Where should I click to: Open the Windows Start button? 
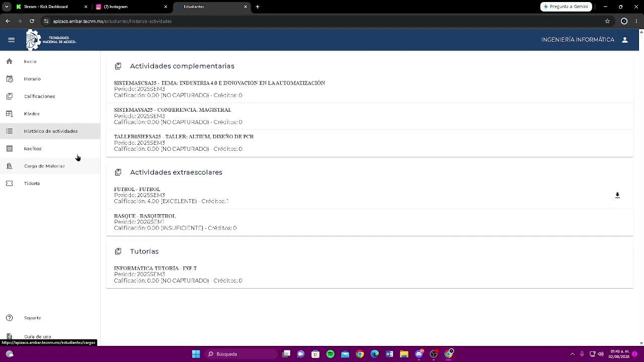click(196, 354)
